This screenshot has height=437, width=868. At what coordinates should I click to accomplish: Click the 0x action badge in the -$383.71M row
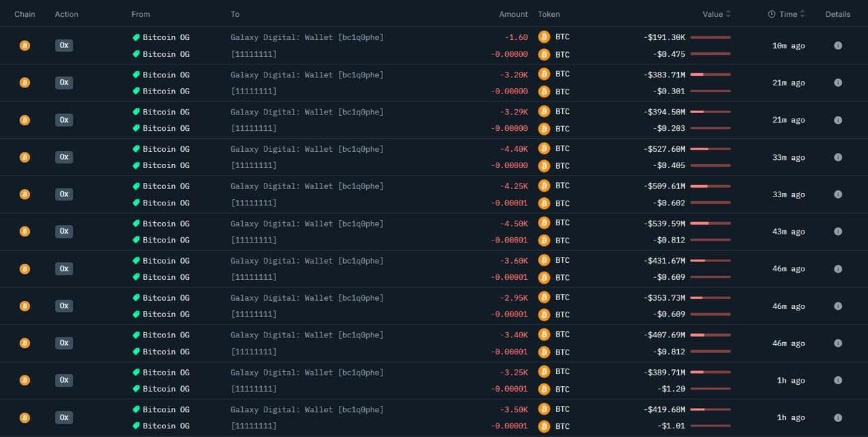click(x=64, y=83)
